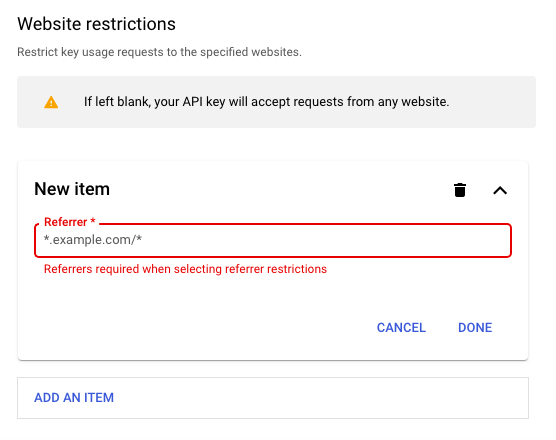Focus the Referrer input field

click(x=273, y=240)
